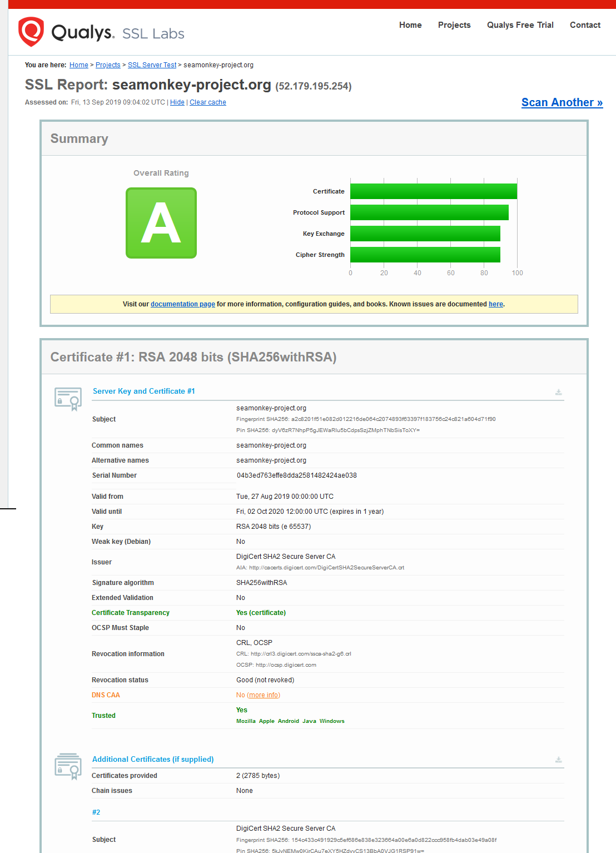
Task: Click 'RSA 2048 bits (e 65537)' key value
Action: 274,527
